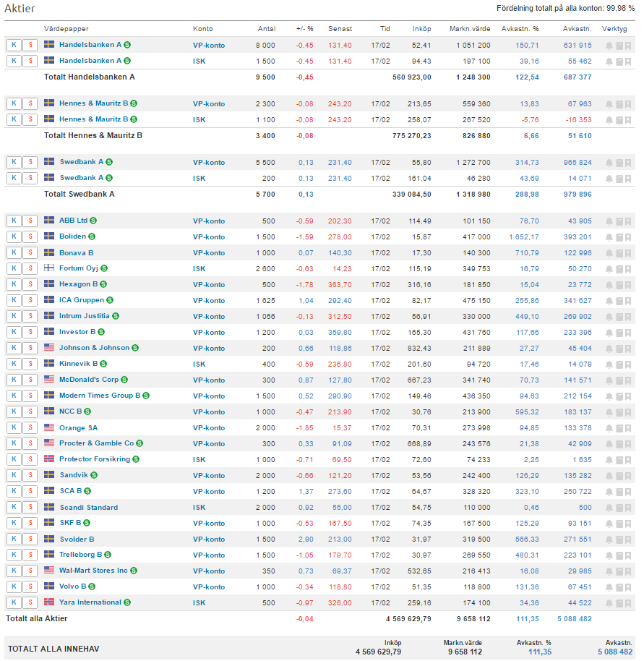
Task: Buy Investor B using K button
Action: pos(14,332)
